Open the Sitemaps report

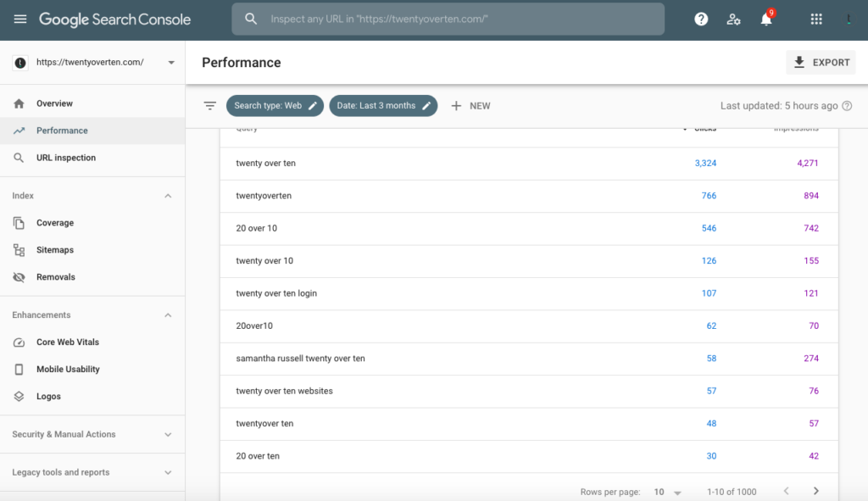click(54, 250)
